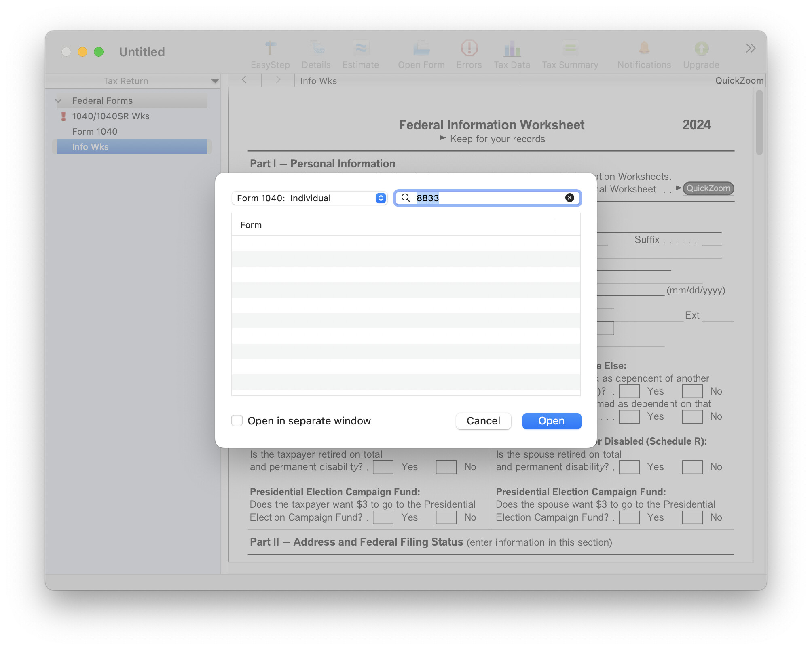The width and height of the screenshot is (812, 650).
Task: Check Yes for taxpayer permanent disability
Action: point(383,467)
